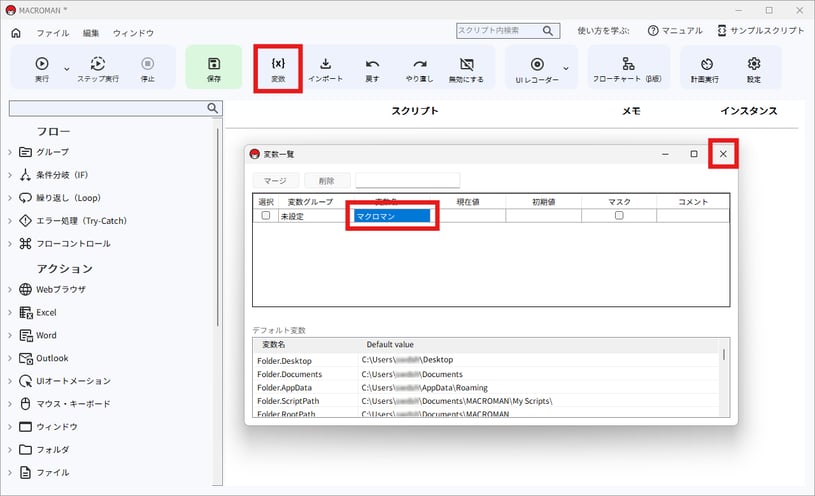The height and width of the screenshot is (496, 815).
Task: Select the グループ flow item
Action: (x=52, y=152)
